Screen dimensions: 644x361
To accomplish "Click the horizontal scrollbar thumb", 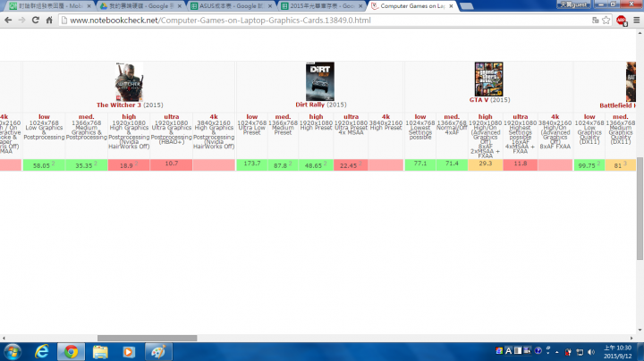I will pyautogui.click(x=147, y=338).
